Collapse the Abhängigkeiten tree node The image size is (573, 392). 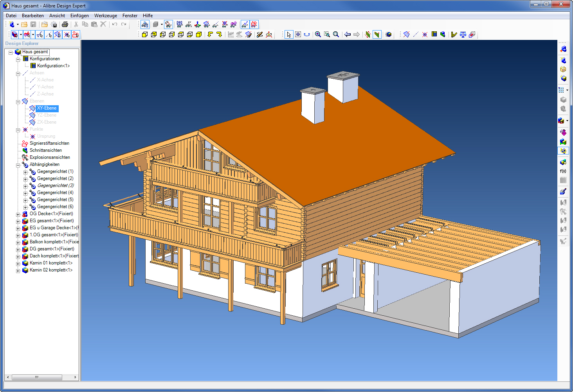click(x=18, y=165)
